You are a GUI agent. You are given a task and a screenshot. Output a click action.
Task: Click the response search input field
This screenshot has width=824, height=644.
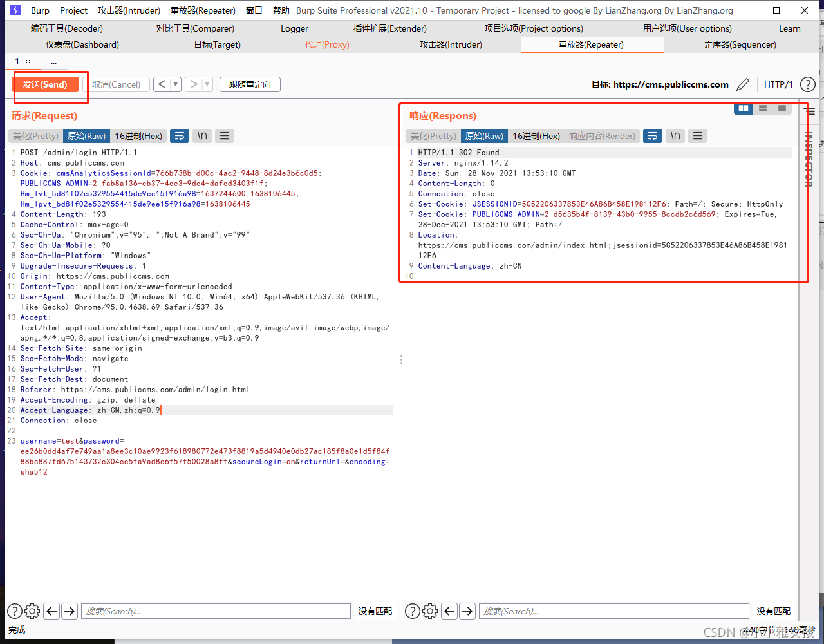614,611
